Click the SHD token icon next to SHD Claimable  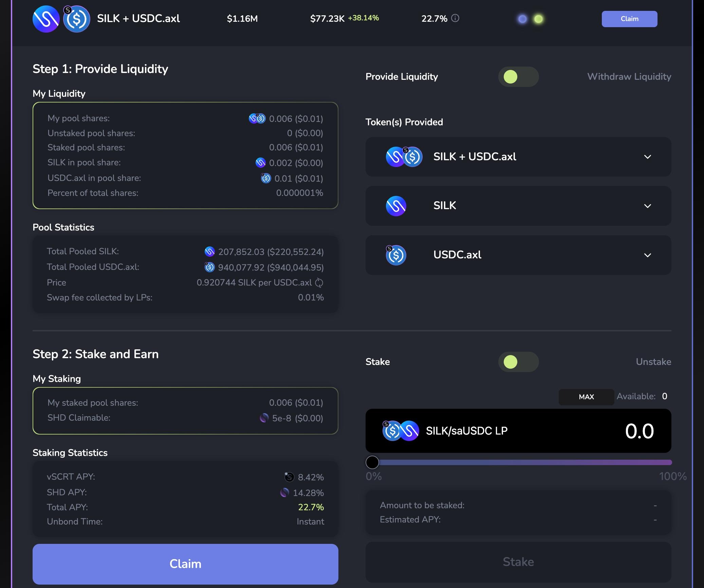(x=264, y=418)
